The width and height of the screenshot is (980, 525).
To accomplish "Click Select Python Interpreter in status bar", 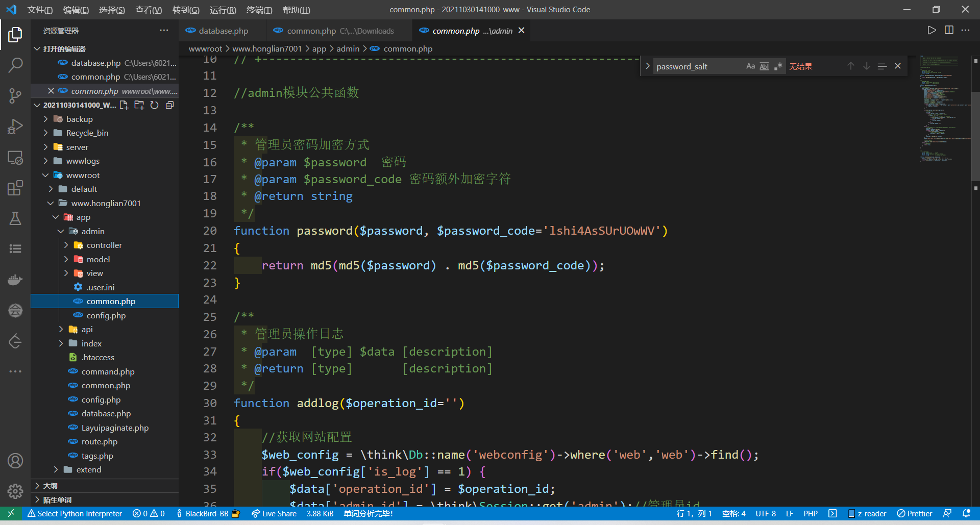I will coord(75,513).
